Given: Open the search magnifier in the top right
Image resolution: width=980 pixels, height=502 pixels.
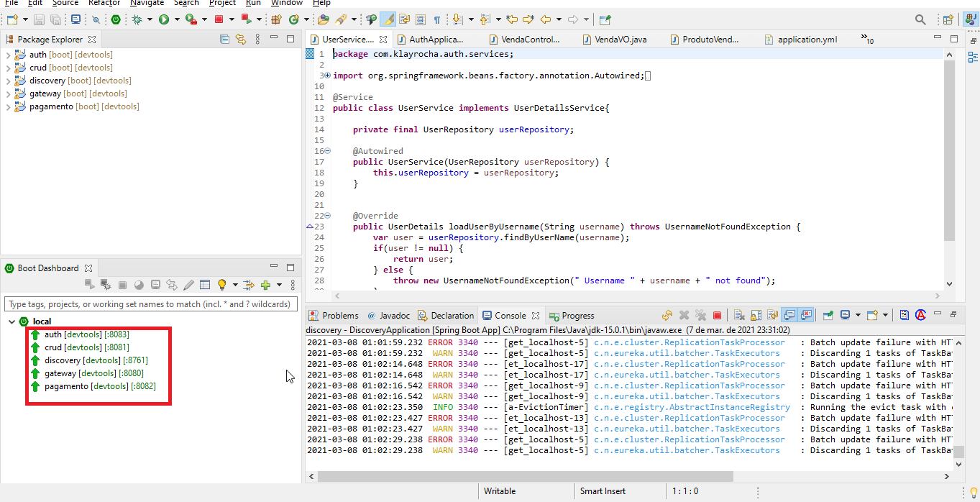Looking at the screenshot, I should (920, 19).
